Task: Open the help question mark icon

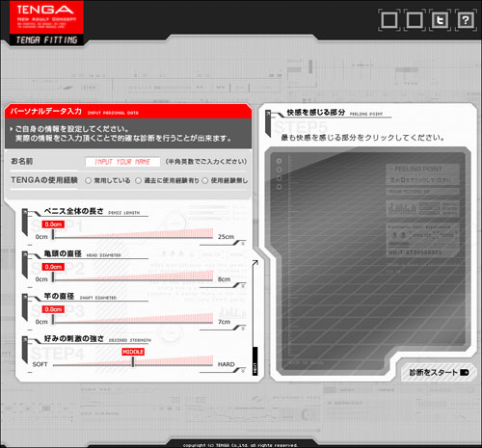Action: [466, 20]
